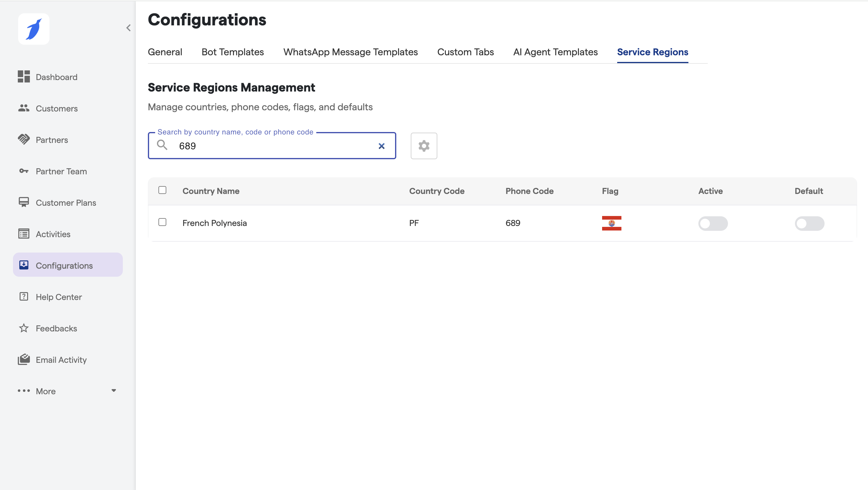Check the French Polynesia row checkbox
Viewport: 868px width, 490px height.
coord(162,222)
